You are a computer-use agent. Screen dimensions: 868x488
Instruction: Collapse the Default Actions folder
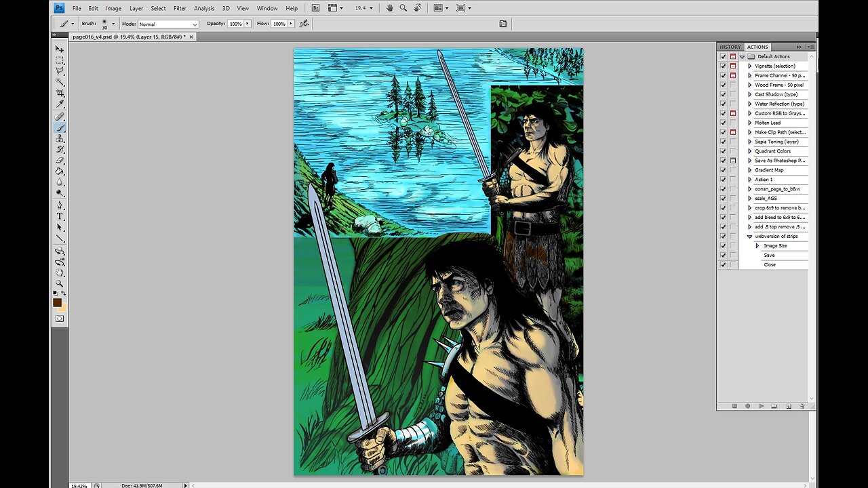pos(742,57)
